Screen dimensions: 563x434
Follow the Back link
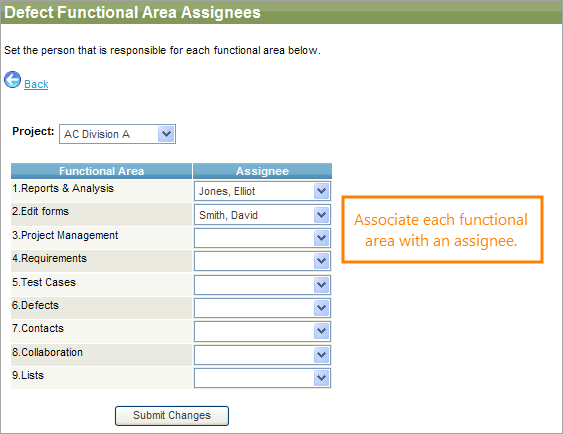coord(36,84)
